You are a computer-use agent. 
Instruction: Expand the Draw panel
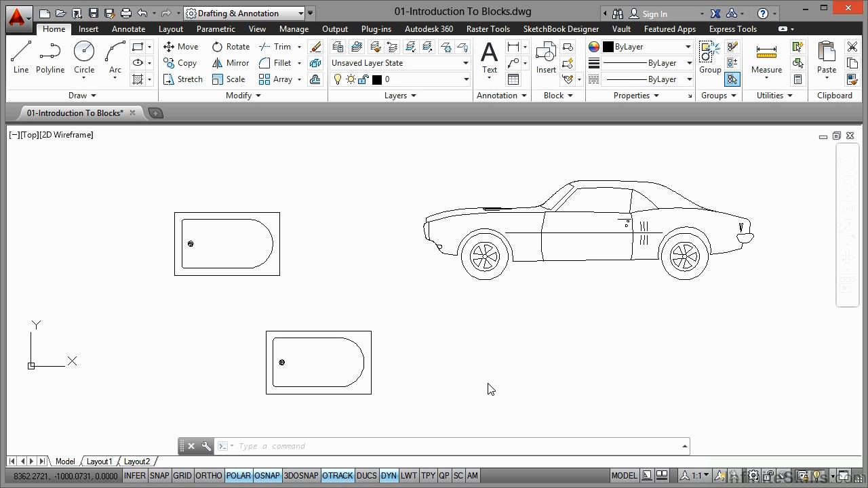pyautogui.click(x=83, y=96)
